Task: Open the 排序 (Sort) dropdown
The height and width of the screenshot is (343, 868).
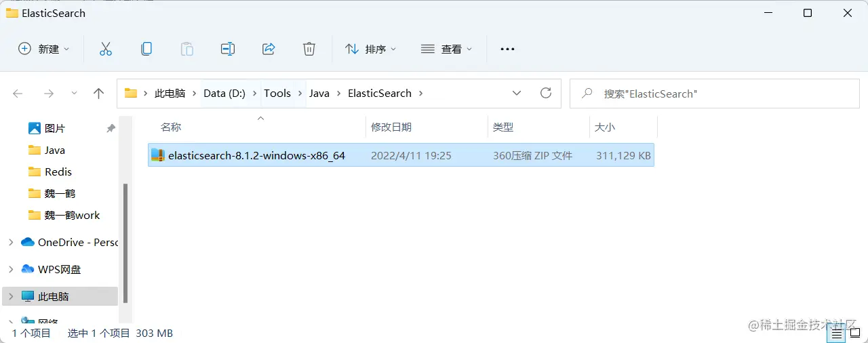Action: 371,49
